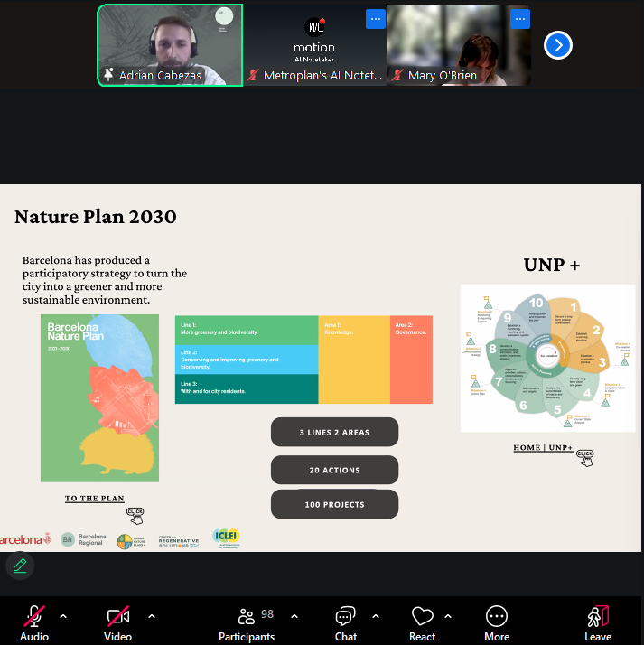Image resolution: width=644 pixels, height=645 pixels.
Task: Click the HOME | UNP+ link
Action: (x=543, y=447)
